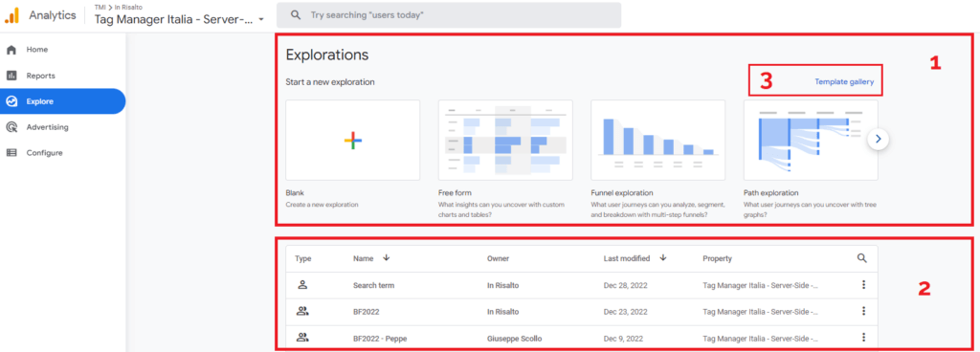This screenshot has height=352, width=980.
Task: Click the Dec 9, 2022 date cell
Action: coord(623,339)
